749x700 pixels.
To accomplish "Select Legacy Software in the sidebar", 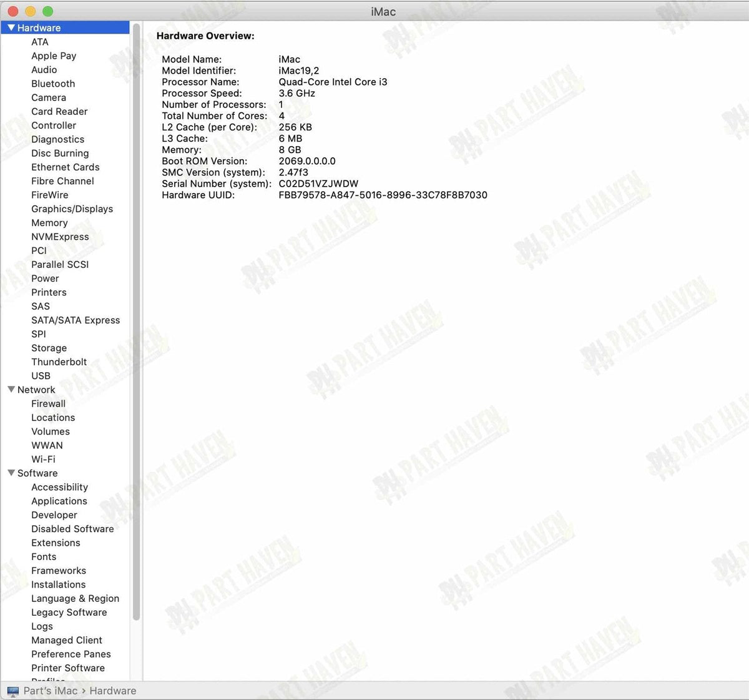I will pos(69,612).
